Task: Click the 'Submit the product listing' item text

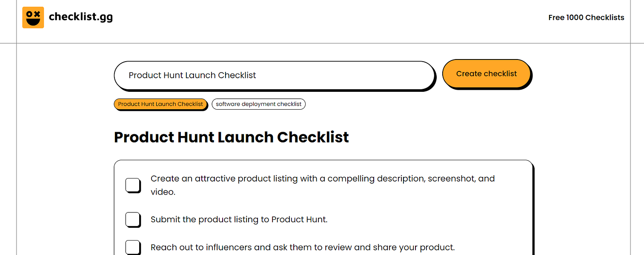Action: point(239,219)
